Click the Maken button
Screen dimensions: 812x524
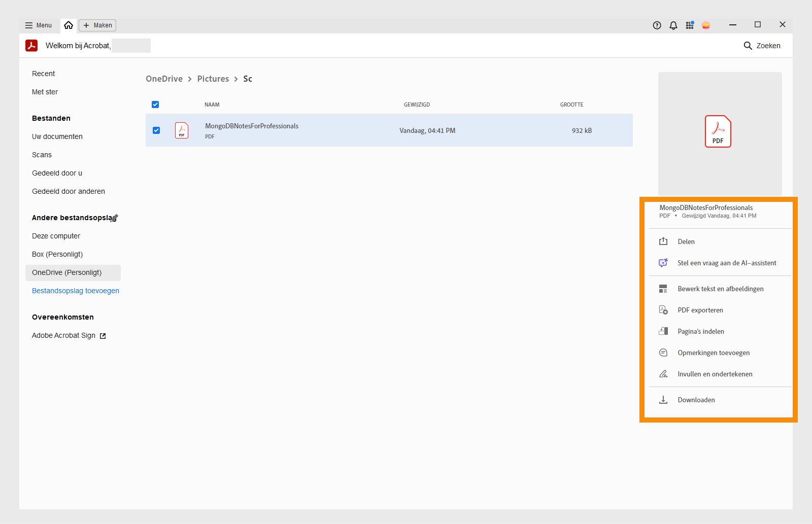click(x=97, y=25)
